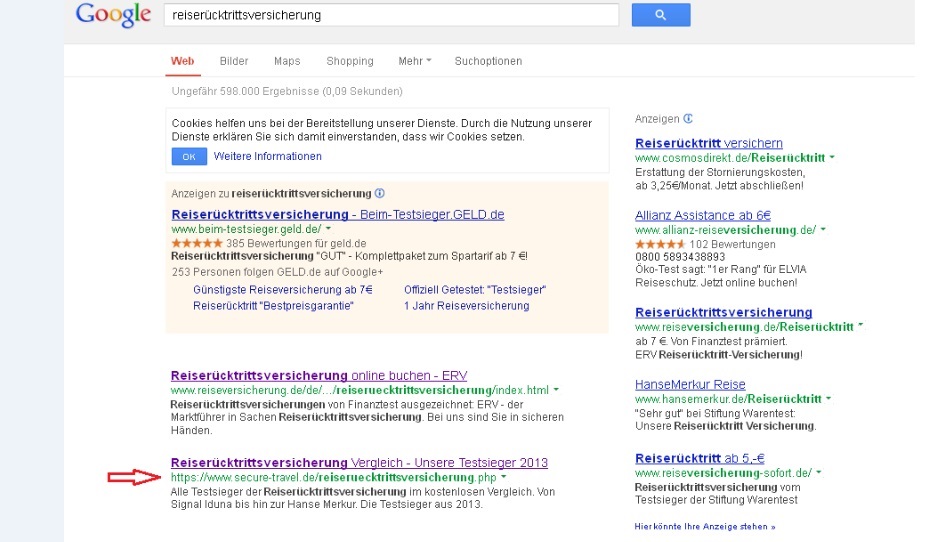
Task: Click https://www.secure-travel.de green URL text
Action: pos(333,477)
